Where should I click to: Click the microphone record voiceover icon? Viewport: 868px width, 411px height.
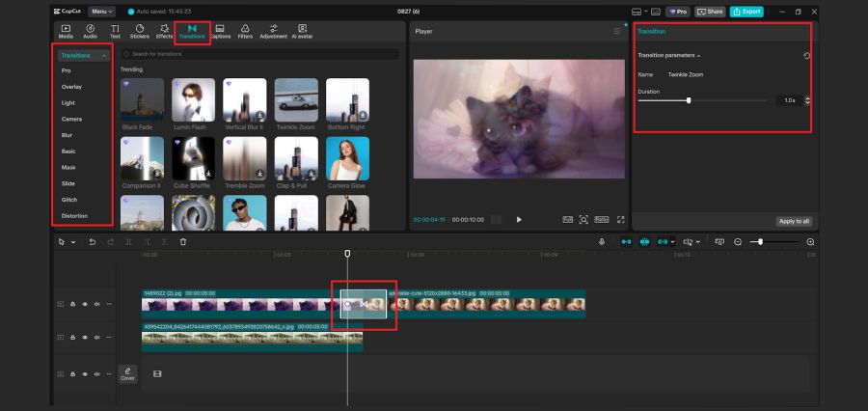602,242
